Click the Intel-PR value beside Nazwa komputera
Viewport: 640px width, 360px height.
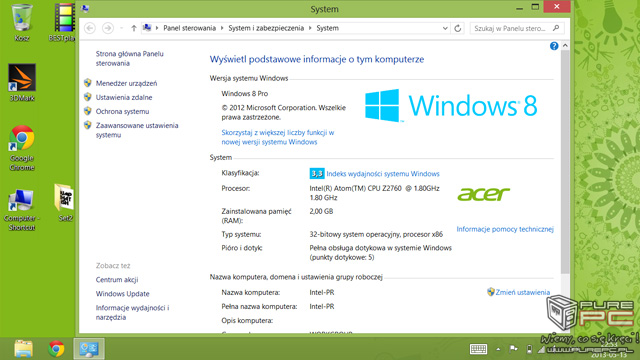pos(322,292)
